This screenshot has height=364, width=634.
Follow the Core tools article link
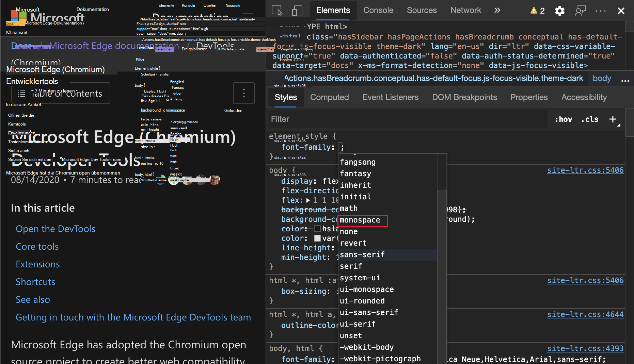point(37,247)
